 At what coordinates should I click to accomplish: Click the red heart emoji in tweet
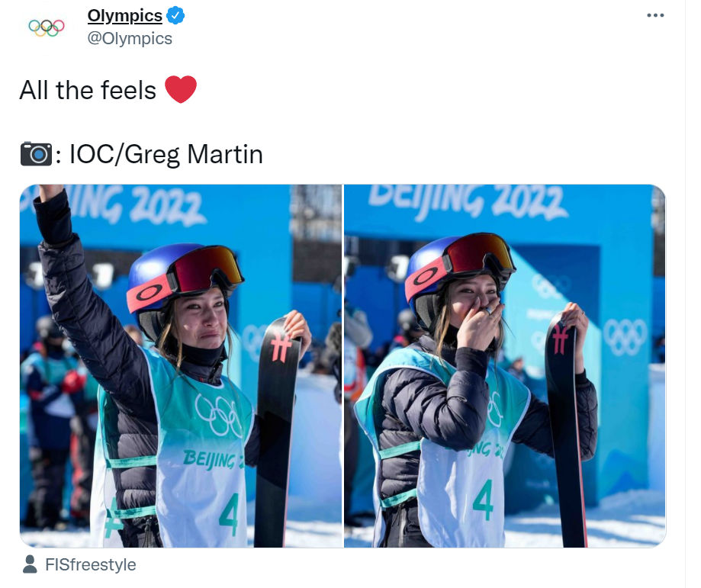[181, 89]
